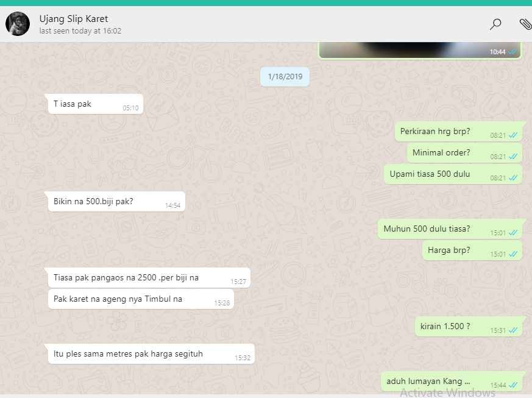Select the "Bikin na 500.biji pak?" message
Viewport: 532px width, 398px height.
click(93, 201)
